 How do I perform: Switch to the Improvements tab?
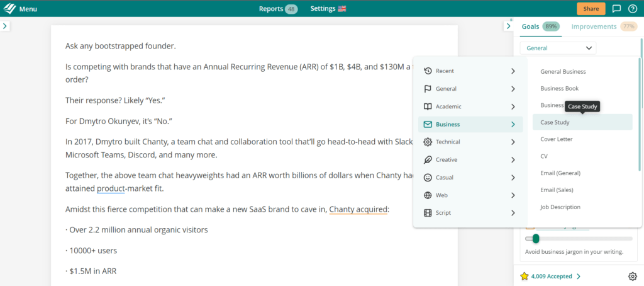(x=594, y=26)
